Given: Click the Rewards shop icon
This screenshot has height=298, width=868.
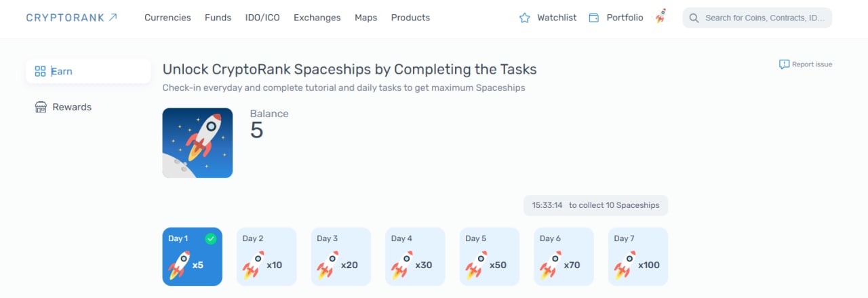Looking at the screenshot, I should (x=41, y=107).
